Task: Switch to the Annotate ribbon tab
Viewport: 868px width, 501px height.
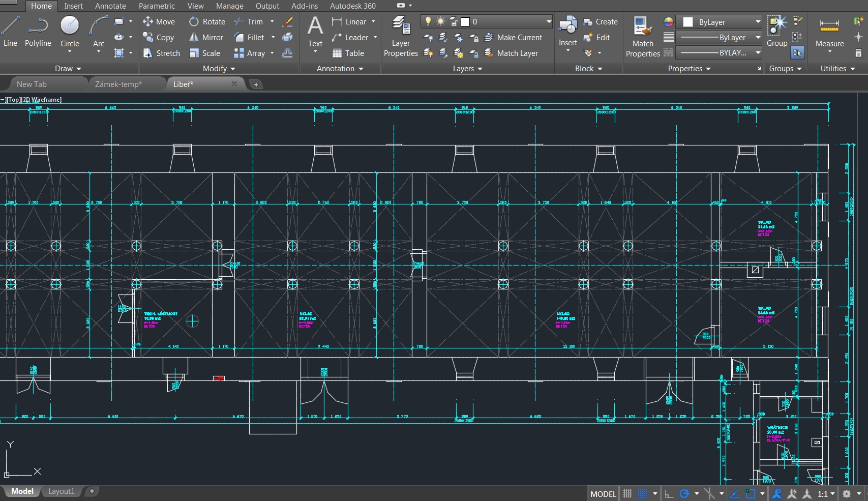Action: [110, 6]
